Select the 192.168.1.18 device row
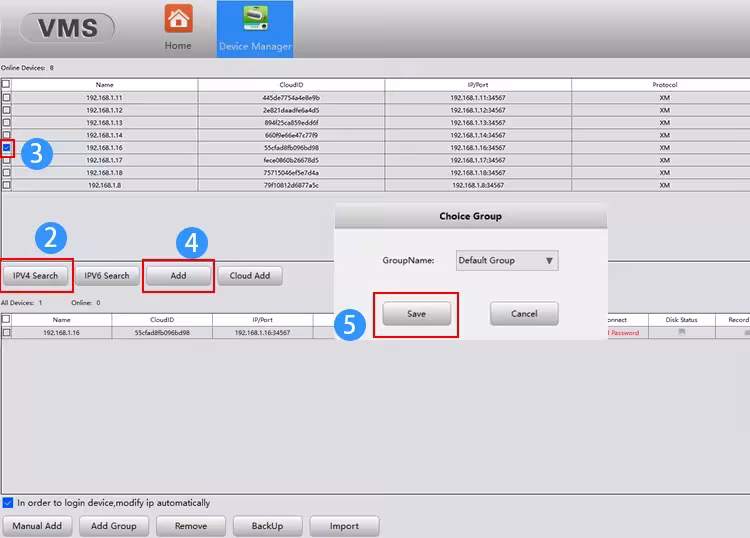Screen dimensions: 750x538 (x=375, y=173)
